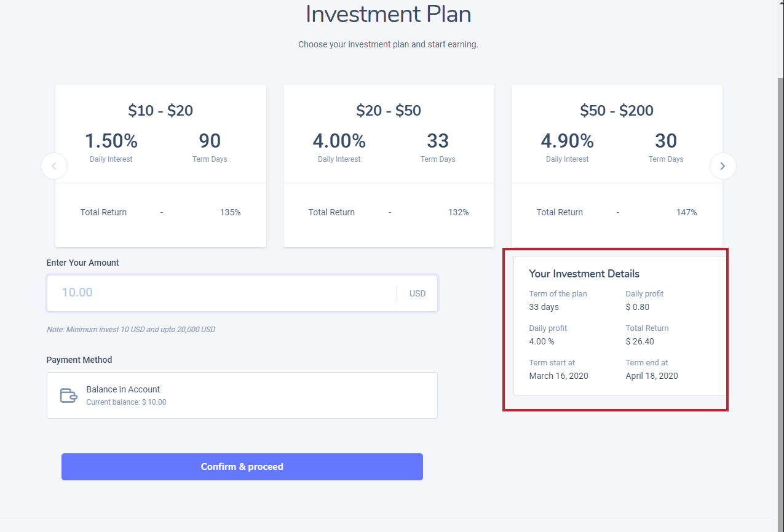Click the 4.00% Daily Interest value
784x532 pixels.
pyautogui.click(x=339, y=141)
